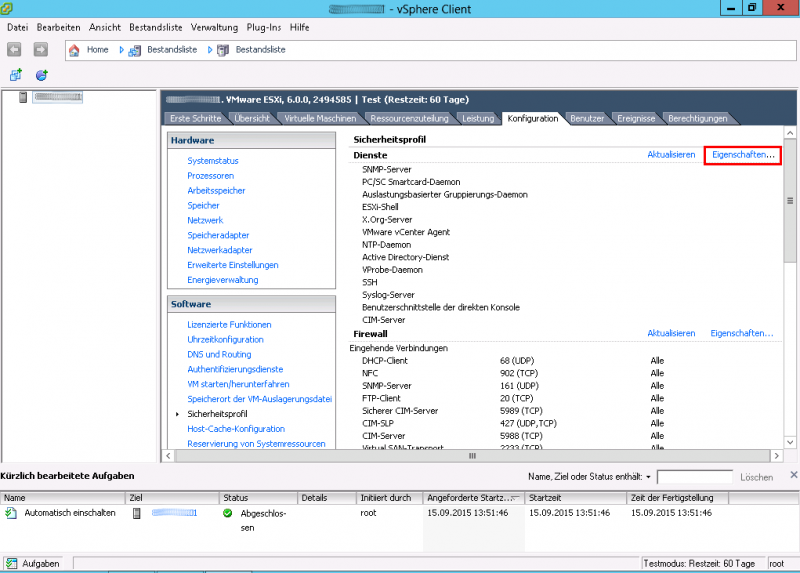Screen dimensions: 800x573
Task: Switch to the Virtuelle Maschinen tab
Action: pos(320,118)
